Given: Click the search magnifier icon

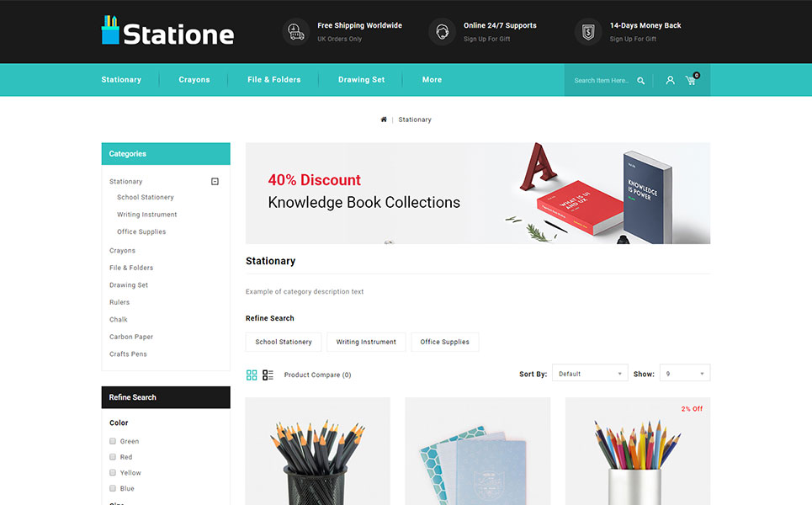Looking at the screenshot, I should 640,81.
